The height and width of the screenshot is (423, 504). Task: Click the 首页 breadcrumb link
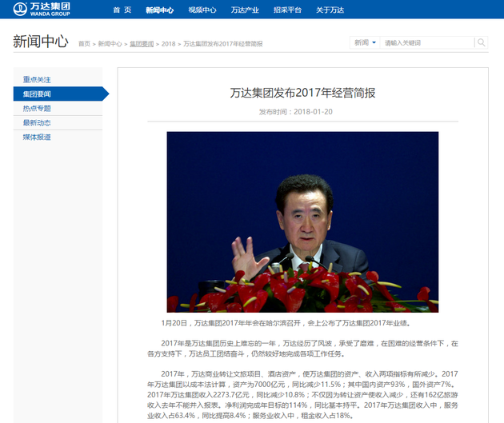click(84, 44)
